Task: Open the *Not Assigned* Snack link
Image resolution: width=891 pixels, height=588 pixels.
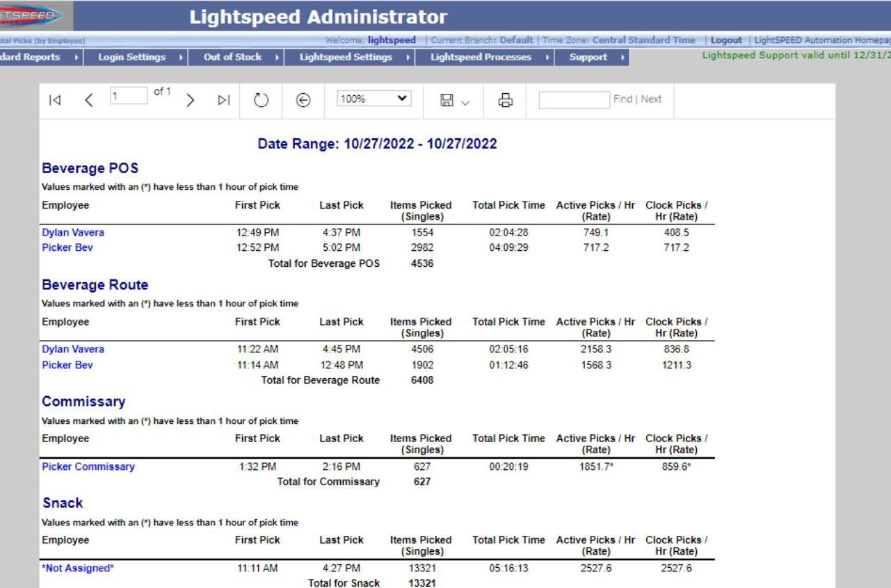Action: (77, 568)
